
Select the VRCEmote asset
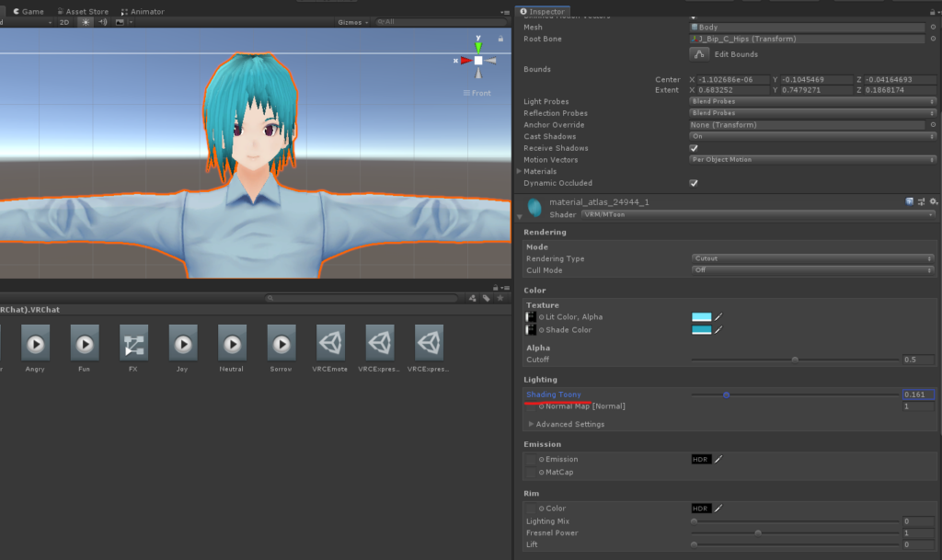[x=331, y=343]
